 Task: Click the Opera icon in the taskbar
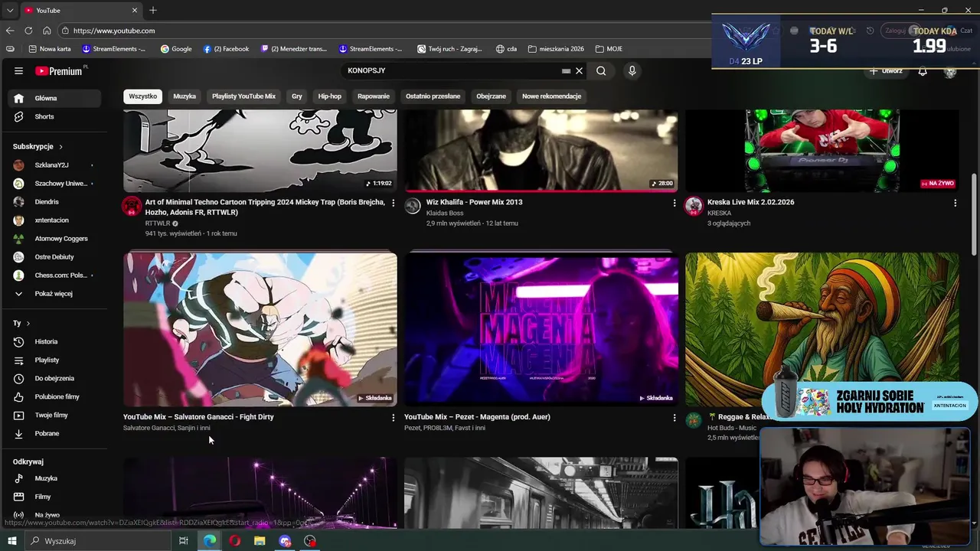point(234,541)
